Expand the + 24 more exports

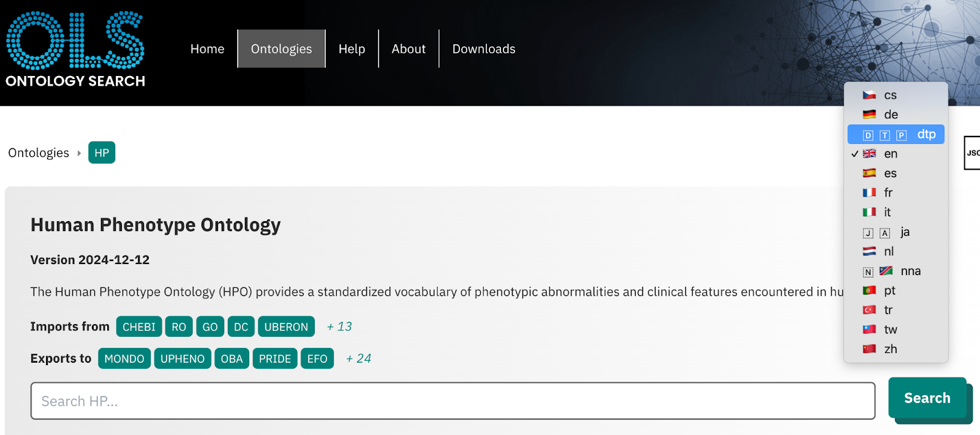point(359,358)
